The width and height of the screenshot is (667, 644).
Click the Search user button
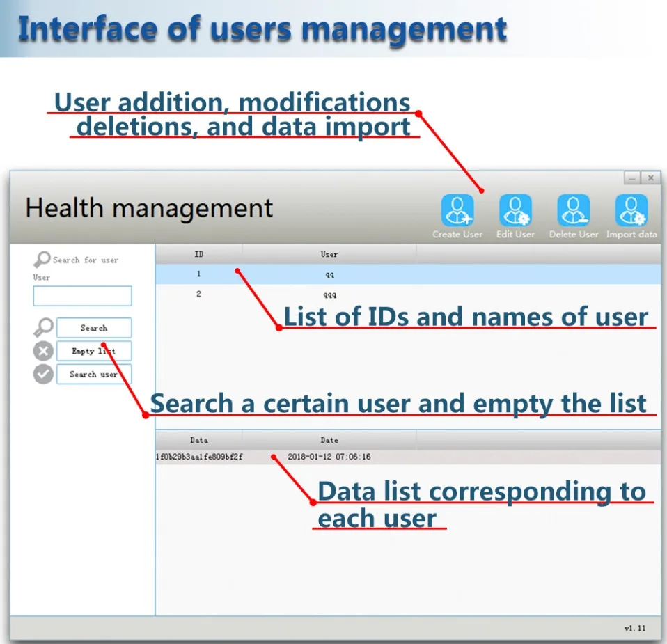tap(94, 375)
